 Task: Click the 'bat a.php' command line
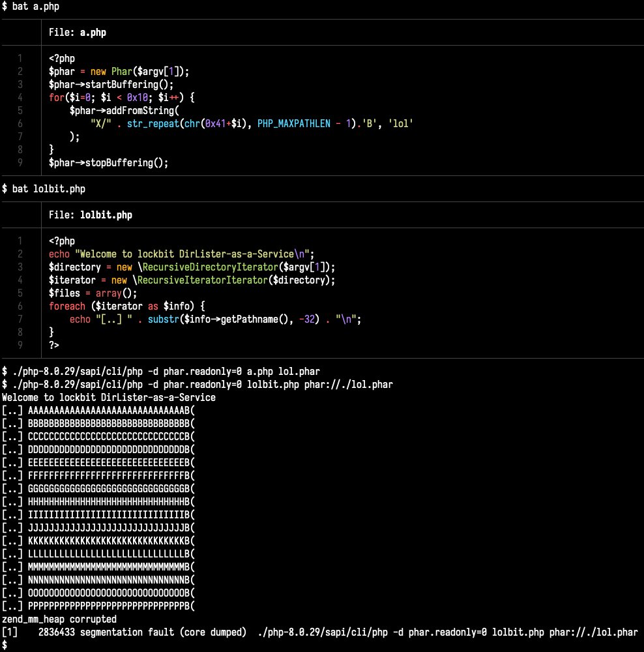[x=31, y=7]
